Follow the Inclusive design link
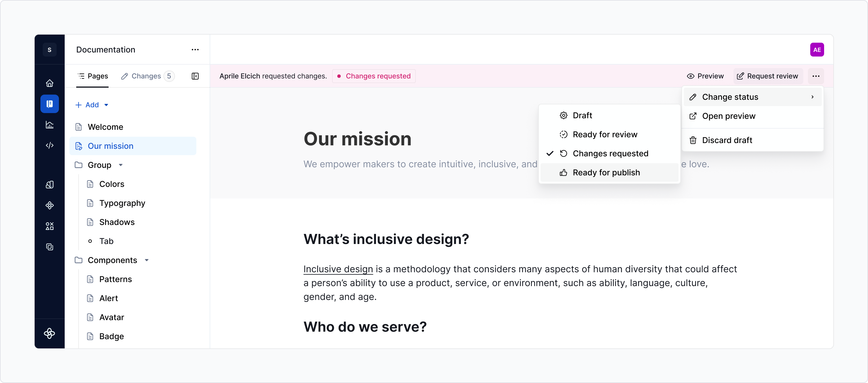 point(338,269)
